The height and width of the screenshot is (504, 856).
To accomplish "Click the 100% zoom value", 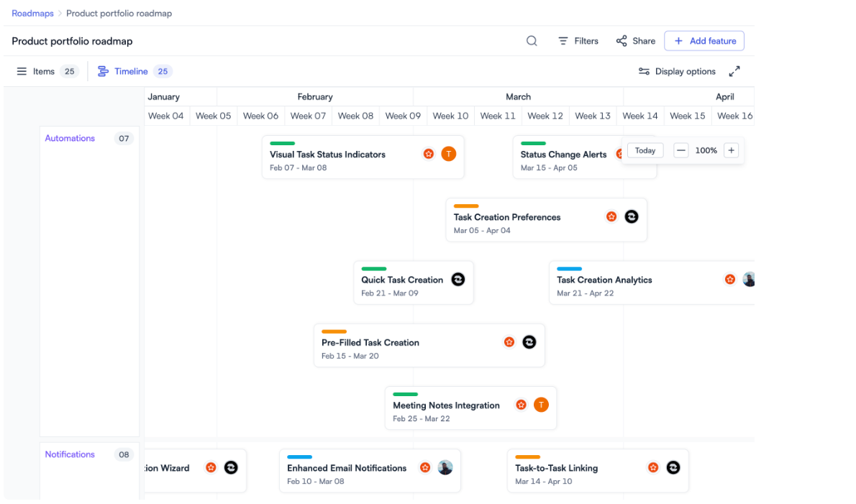I will pyautogui.click(x=706, y=150).
